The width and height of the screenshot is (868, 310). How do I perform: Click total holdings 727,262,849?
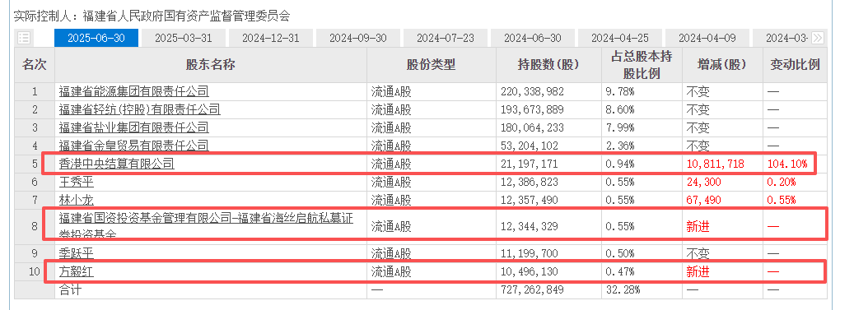(x=532, y=290)
